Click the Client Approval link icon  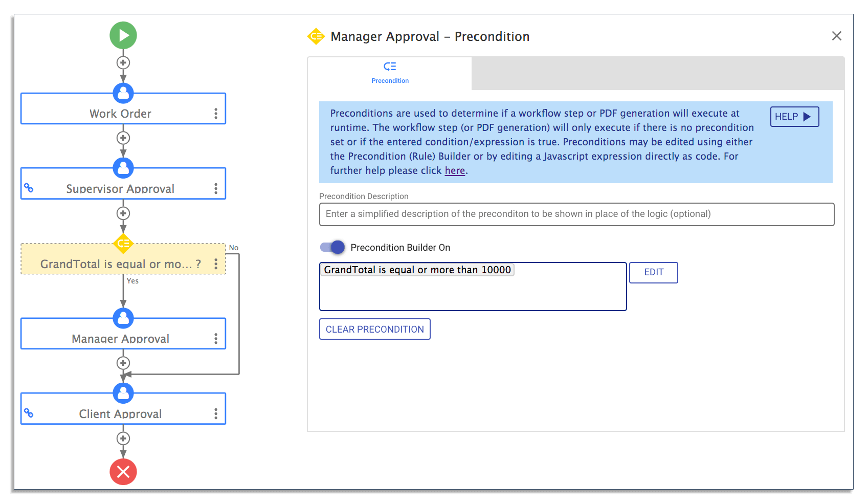click(29, 413)
